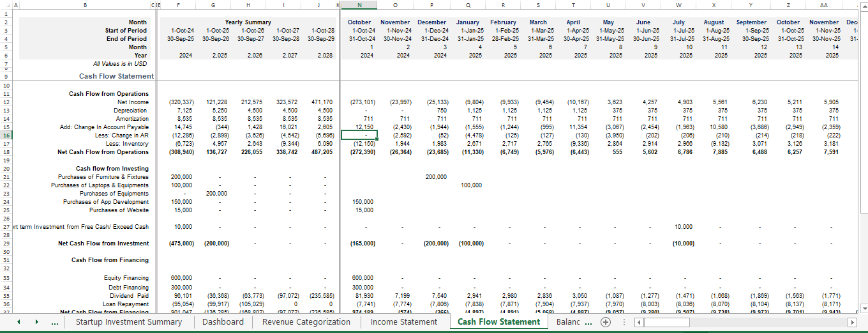Screen dimensions: 868x333
Task: Select the Equity Financing label
Action: pyautogui.click(x=126, y=278)
